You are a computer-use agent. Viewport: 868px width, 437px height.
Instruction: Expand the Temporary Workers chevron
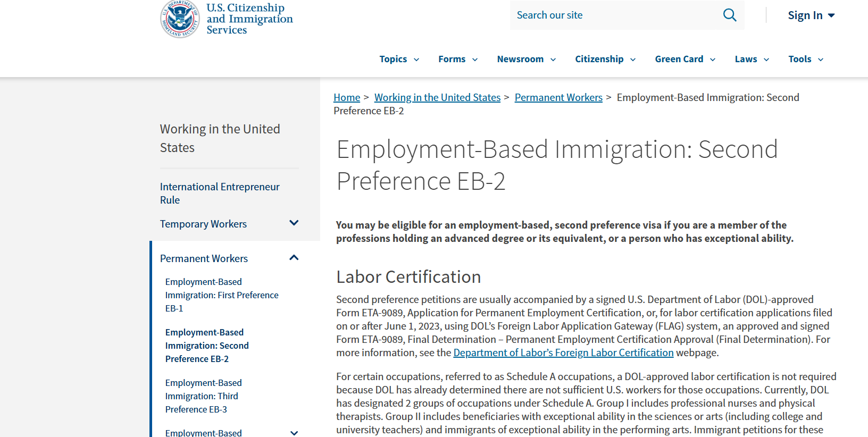(294, 223)
